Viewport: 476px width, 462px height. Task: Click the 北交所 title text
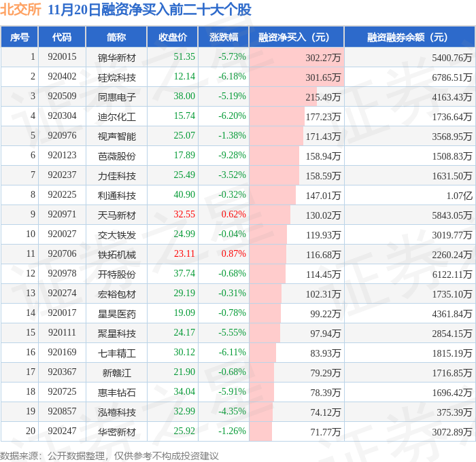pos(20,10)
